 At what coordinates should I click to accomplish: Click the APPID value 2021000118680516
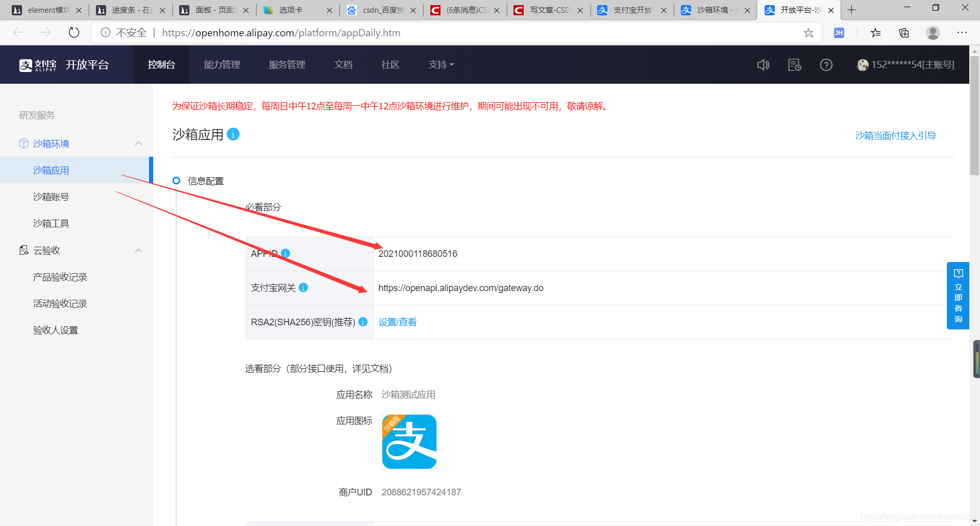418,253
